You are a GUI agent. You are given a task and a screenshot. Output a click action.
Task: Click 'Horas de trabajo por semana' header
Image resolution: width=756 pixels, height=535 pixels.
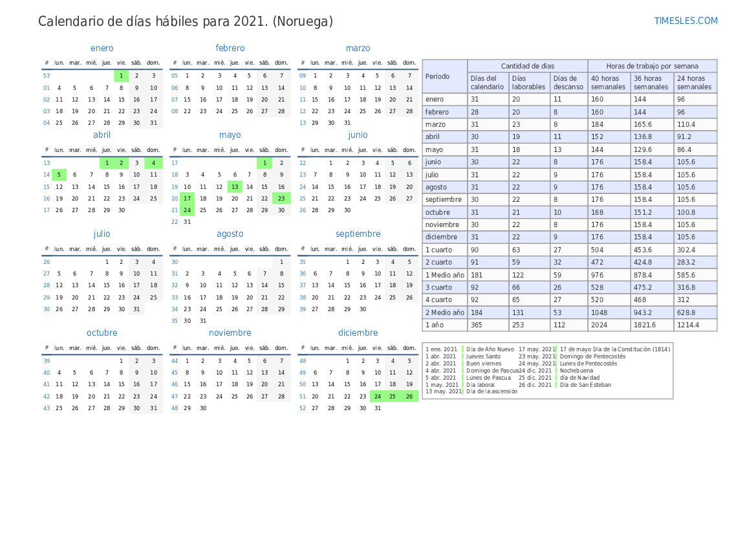click(x=653, y=66)
